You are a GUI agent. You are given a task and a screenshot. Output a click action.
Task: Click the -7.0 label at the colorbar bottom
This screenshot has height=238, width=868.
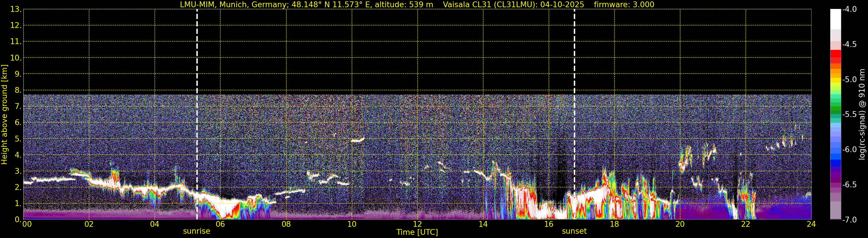click(x=849, y=220)
